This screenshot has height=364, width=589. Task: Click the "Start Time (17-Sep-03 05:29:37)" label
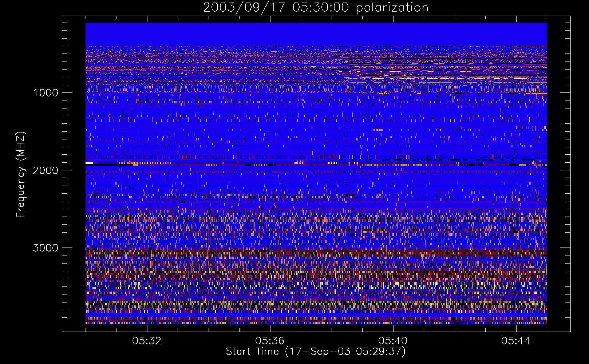click(x=316, y=352)
